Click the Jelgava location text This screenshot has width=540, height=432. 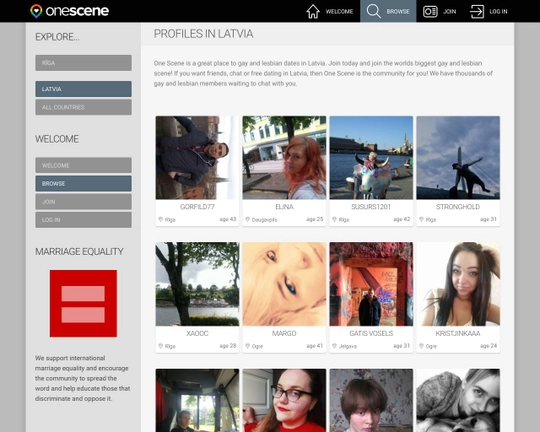(x=348, y=346)
